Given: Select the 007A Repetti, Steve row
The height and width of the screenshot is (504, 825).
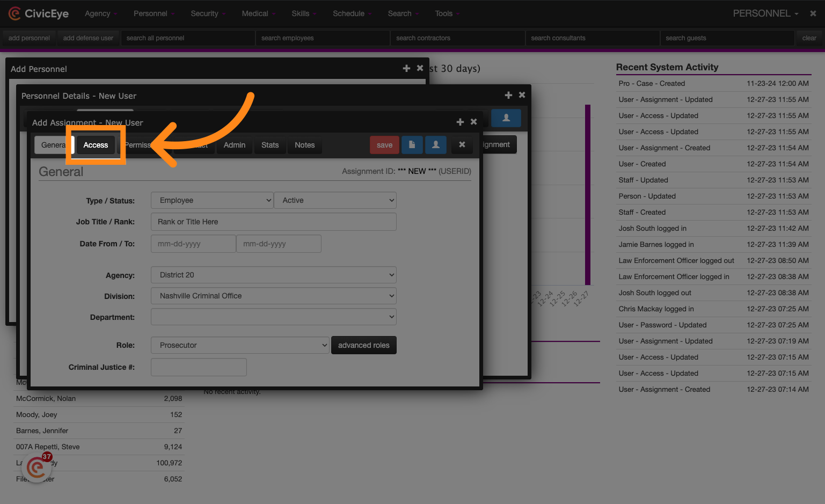Looking at the screenshot, I should click(x=99, y=447).
